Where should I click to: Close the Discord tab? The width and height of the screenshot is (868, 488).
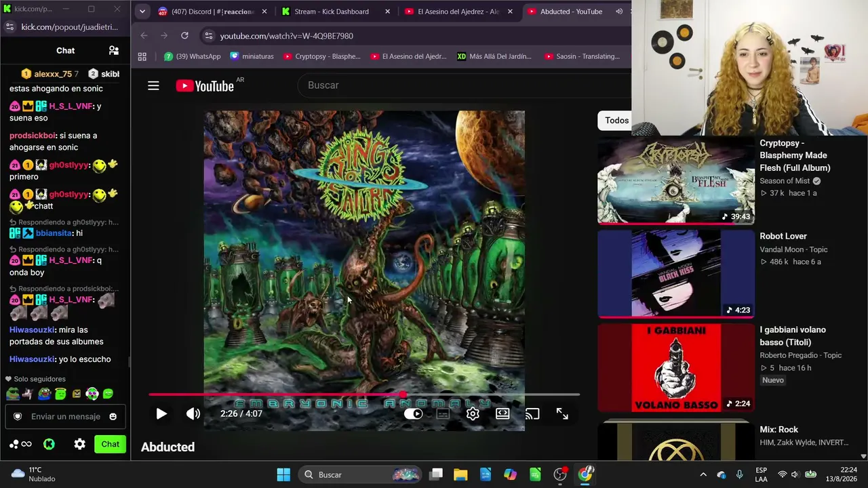pyautogui.click(x=264, y=12)
